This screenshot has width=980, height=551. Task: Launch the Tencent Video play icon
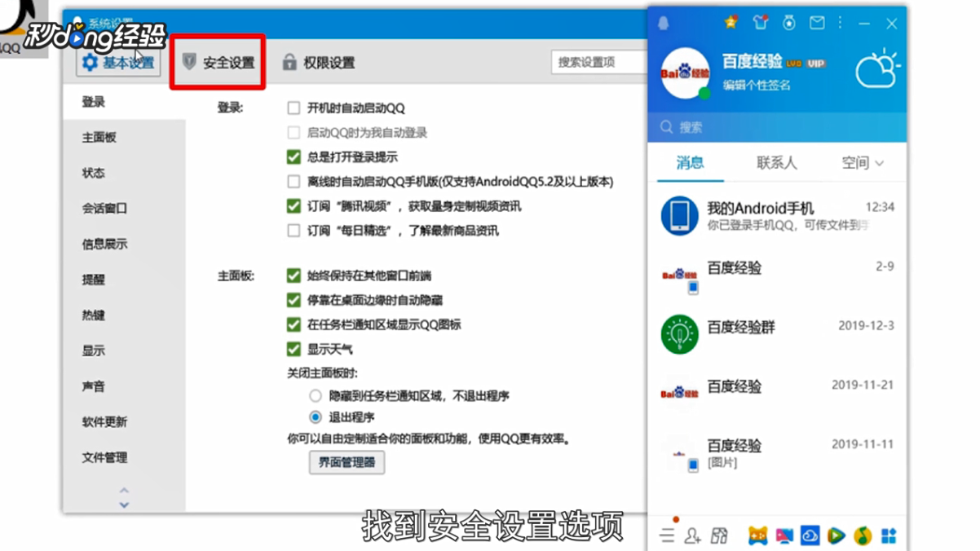pos(837,536)
